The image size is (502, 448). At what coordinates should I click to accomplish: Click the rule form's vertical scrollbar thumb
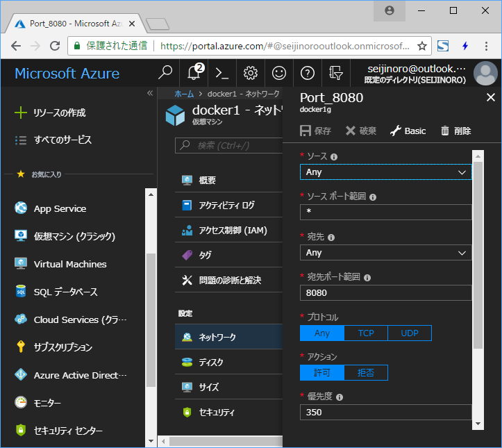478,255
